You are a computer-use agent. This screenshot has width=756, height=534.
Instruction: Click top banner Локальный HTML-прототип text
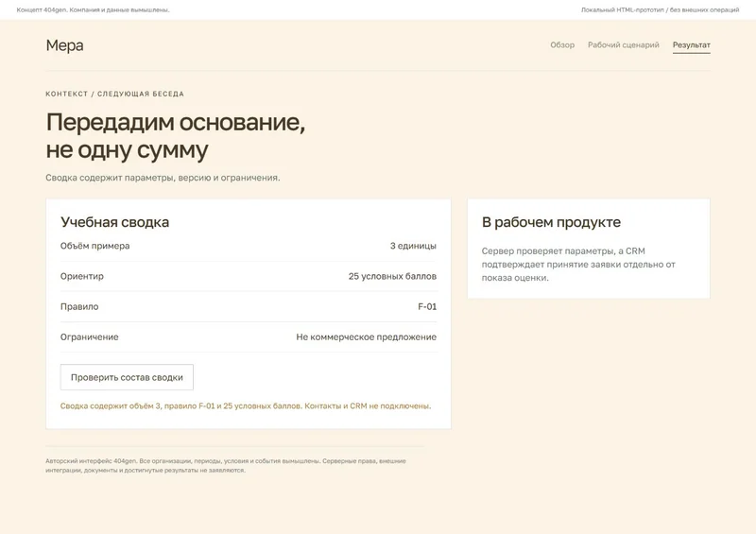(x=660, y=9)
